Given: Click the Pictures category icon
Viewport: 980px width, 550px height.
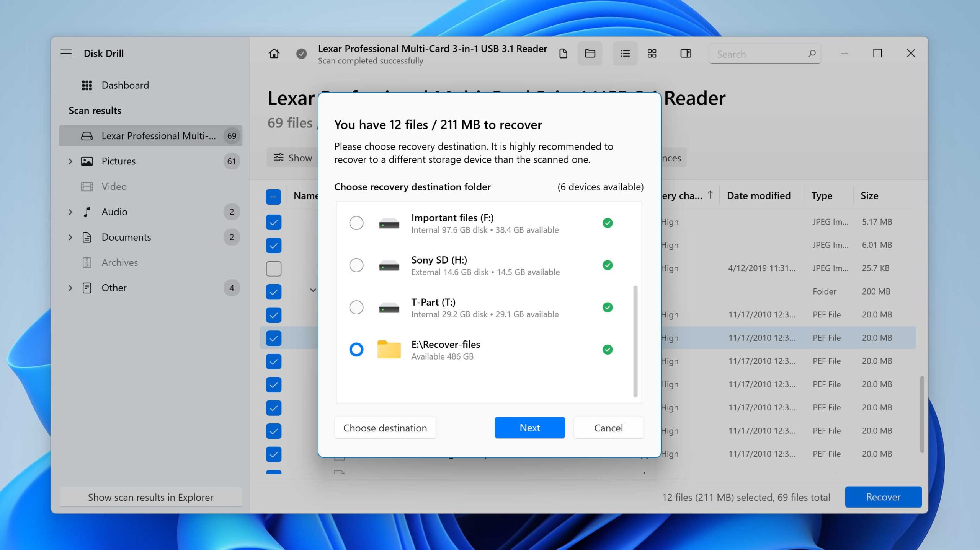Looking at the screenshot, I should coord(87,161).
